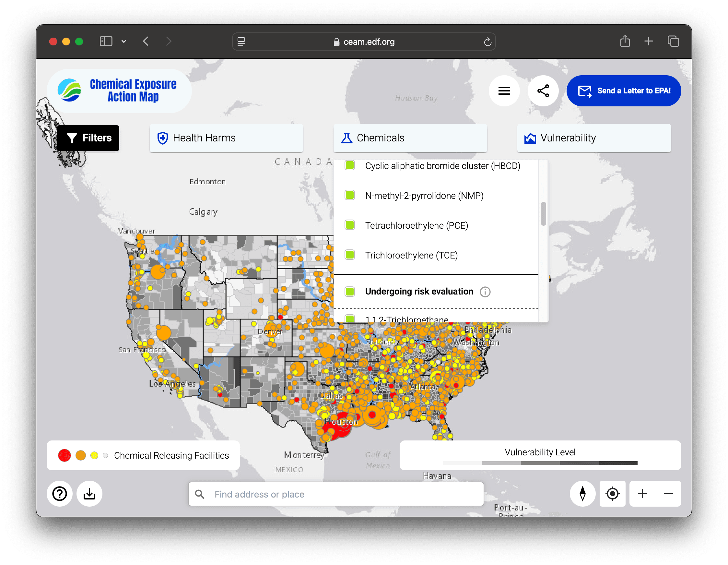Zoom out with the minus button
Viewport: 728px width, 565px height.
668,493
